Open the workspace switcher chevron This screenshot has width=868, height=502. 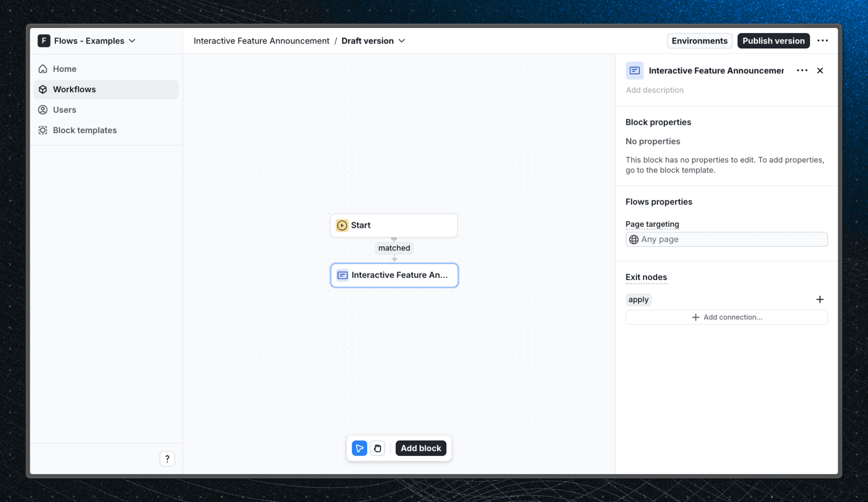133,41
